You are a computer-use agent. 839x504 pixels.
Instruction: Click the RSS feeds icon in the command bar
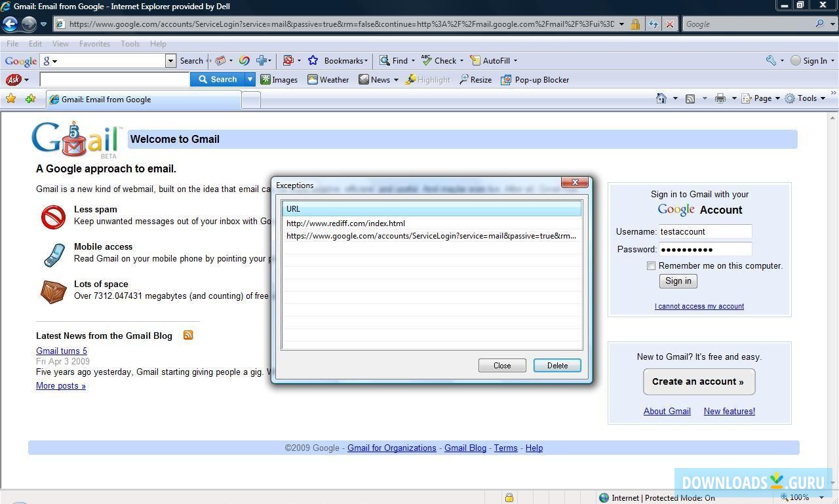click(690, 98)
